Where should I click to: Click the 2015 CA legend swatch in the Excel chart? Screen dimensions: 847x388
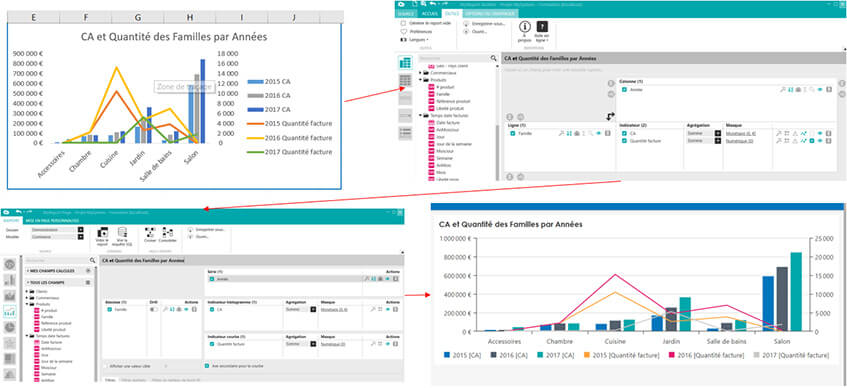coord(255,82)
